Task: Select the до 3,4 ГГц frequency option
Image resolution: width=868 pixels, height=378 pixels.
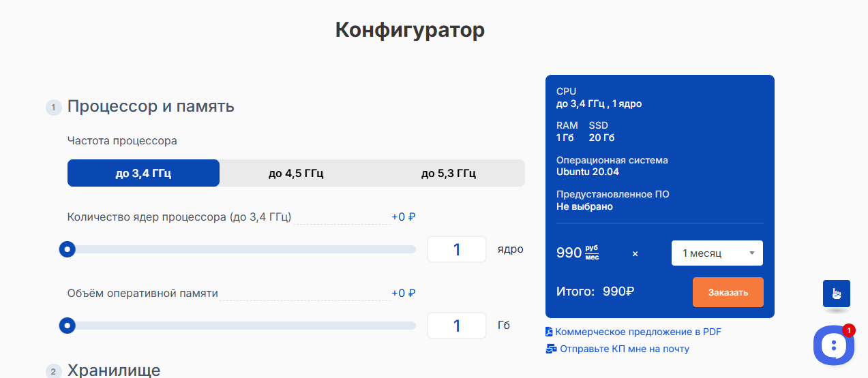Action: (143, 173)
